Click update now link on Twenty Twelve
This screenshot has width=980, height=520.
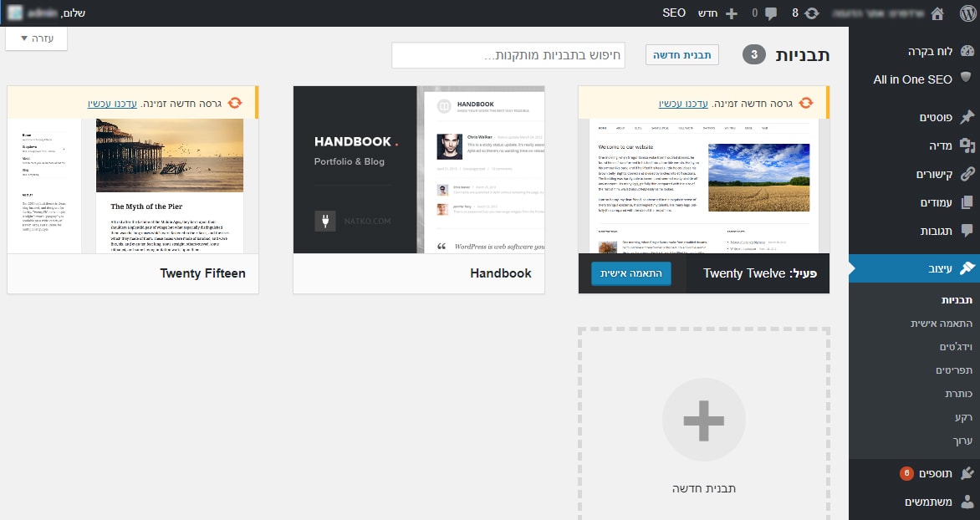pyautogui.click(x=683, y=103)
